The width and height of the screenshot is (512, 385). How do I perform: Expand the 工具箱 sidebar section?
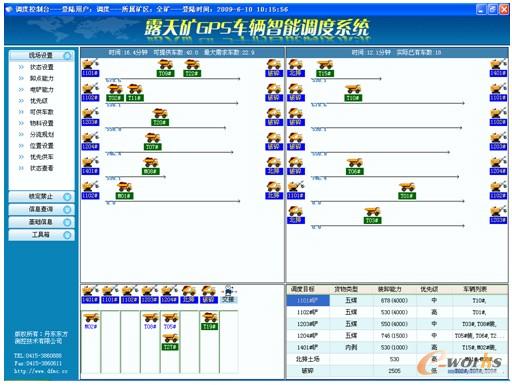(x=41, y=235)
